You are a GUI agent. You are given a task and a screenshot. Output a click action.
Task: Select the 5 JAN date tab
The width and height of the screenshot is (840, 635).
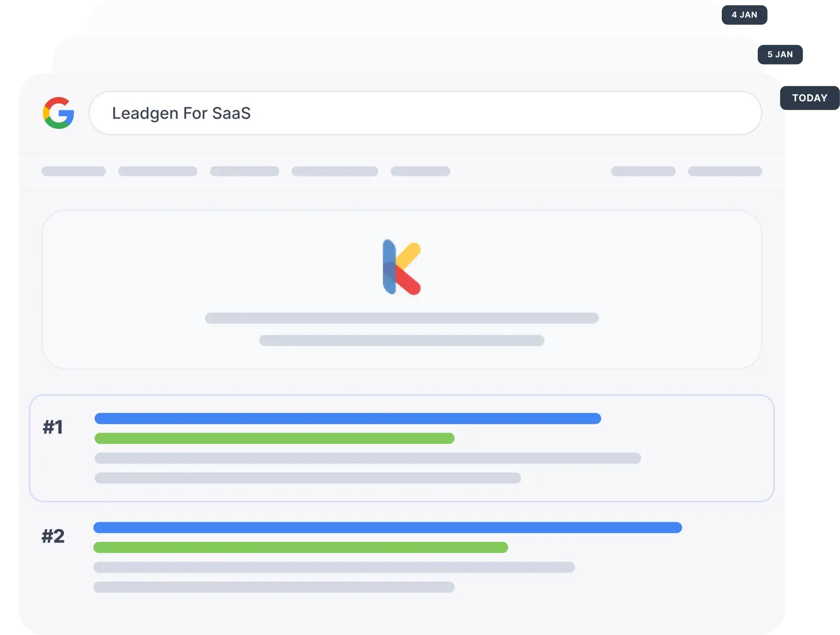pyautogui.click(x=780, y=55)
